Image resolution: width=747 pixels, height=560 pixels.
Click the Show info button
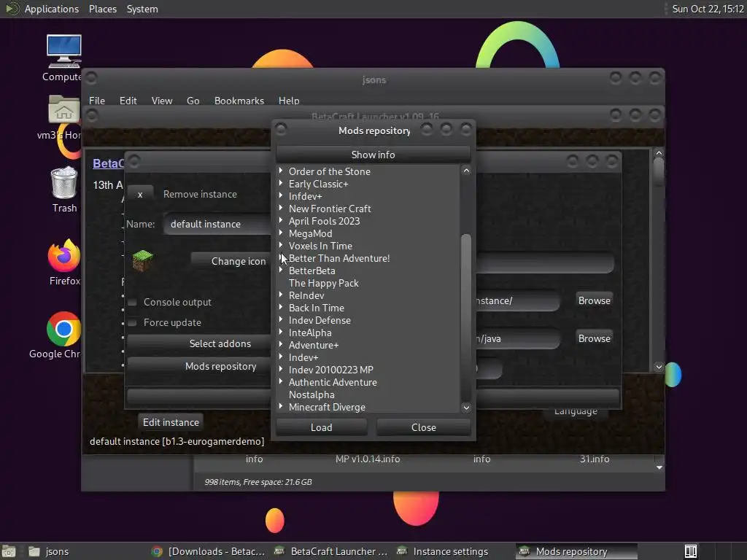pos(373,155)
